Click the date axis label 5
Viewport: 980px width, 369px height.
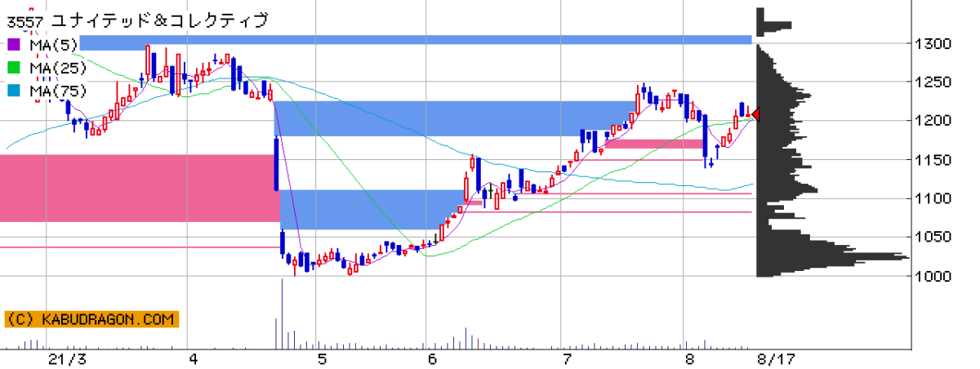pyautogui.click(x=323, y=359)
